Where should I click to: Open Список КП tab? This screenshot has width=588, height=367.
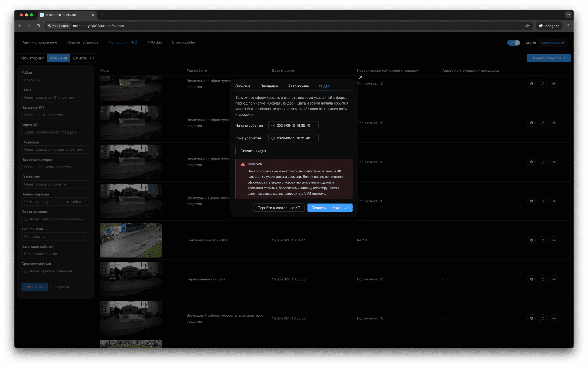pos(84,58)
